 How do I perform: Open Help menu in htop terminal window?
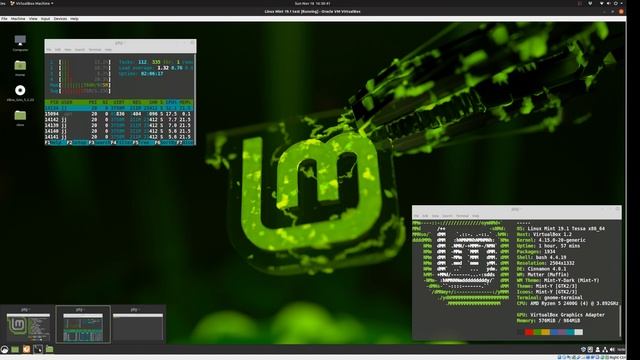[108, 49]
